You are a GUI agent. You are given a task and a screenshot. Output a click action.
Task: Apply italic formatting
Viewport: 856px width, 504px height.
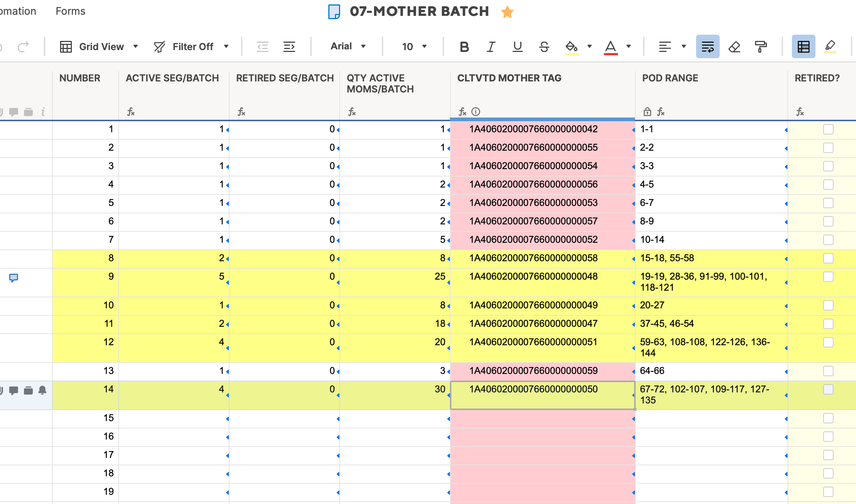(x=491, y=47)
